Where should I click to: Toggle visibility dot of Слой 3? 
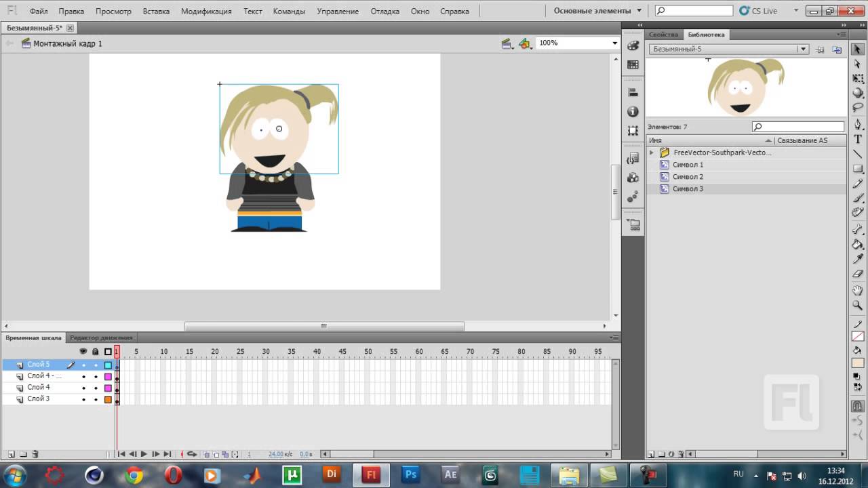(83, 399)
